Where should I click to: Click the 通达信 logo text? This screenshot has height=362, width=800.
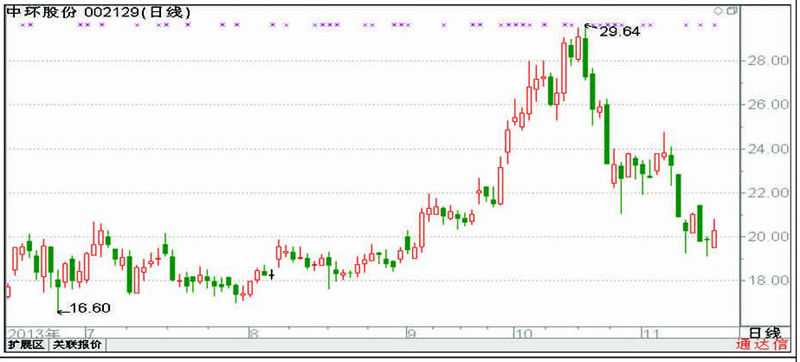[x=761, y=345]
